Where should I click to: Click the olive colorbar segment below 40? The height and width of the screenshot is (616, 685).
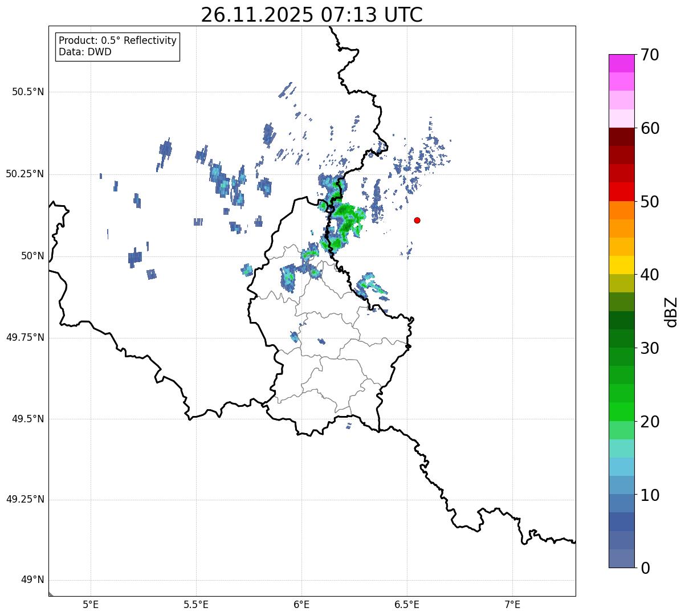point(621,284)
